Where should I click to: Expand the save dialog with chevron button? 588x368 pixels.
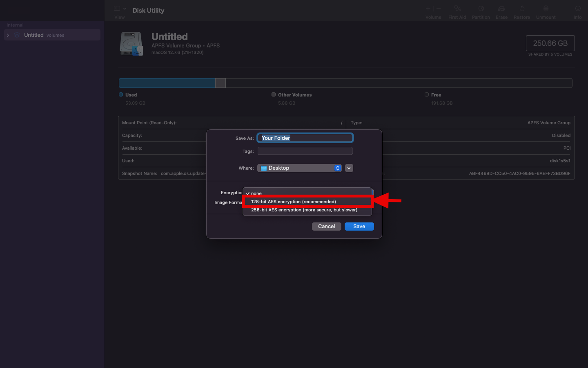349,168
